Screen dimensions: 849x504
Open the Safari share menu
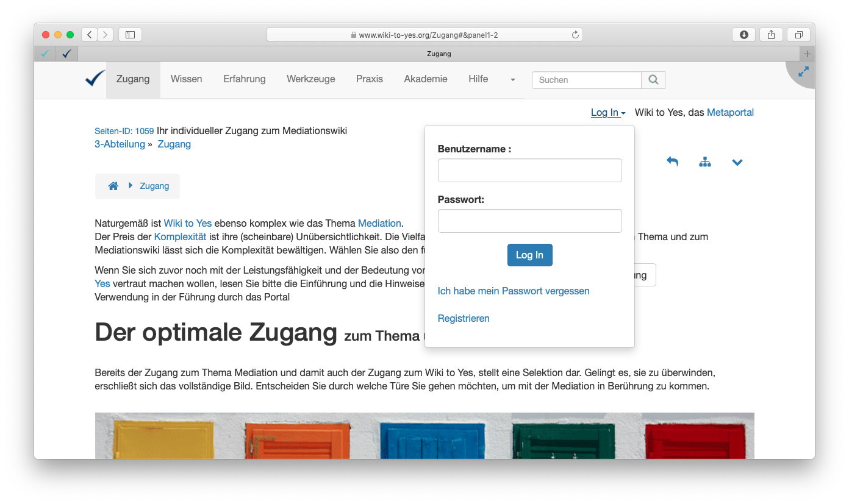pos(771,35)
